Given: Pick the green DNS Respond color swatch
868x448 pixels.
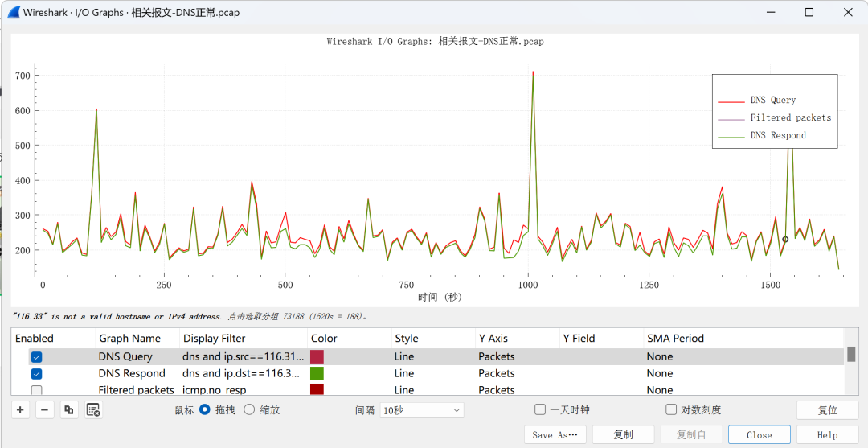Looking at the screenshot, I should click(x=317, y=373).
